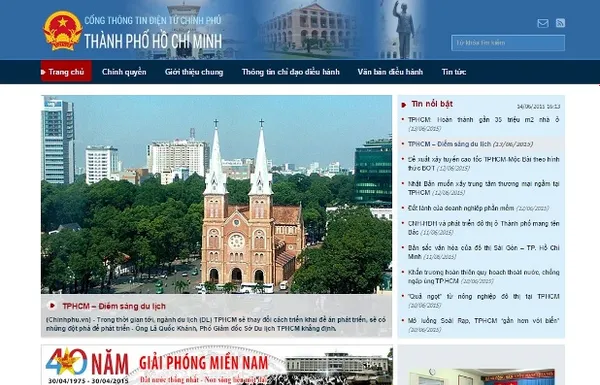Viewport: 600px width, 385px height.
Task: Open the Notre-Dame cathedral featured image
Action: click(216, 194)
